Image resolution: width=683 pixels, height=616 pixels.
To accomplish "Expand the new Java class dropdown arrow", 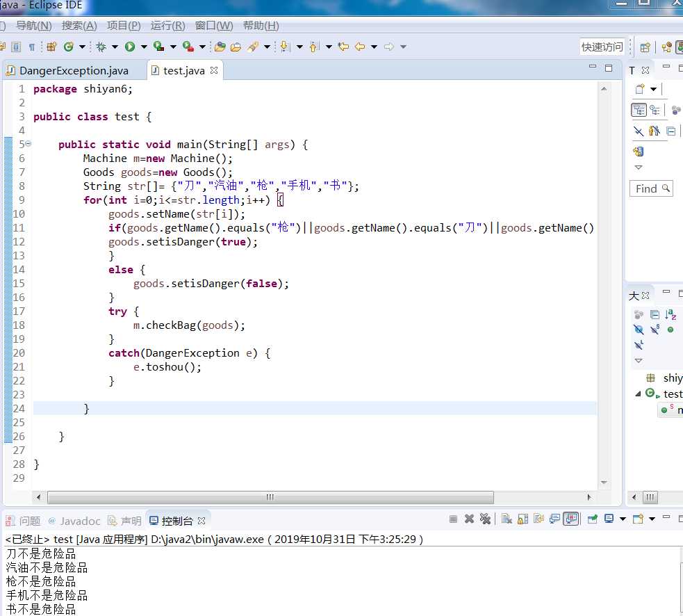I will coord(82,47).
